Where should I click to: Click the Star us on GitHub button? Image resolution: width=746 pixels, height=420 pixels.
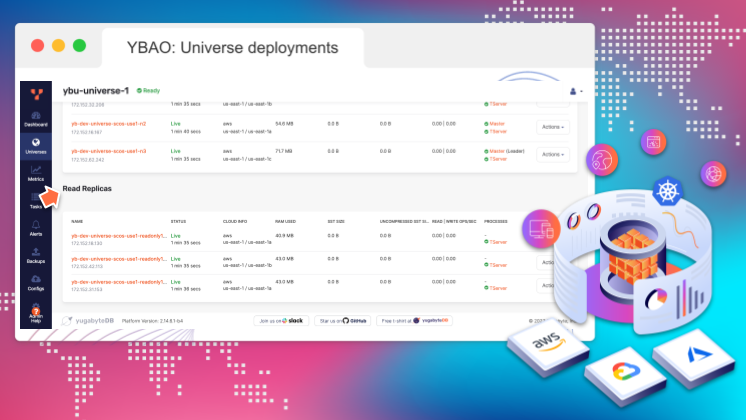343,321
